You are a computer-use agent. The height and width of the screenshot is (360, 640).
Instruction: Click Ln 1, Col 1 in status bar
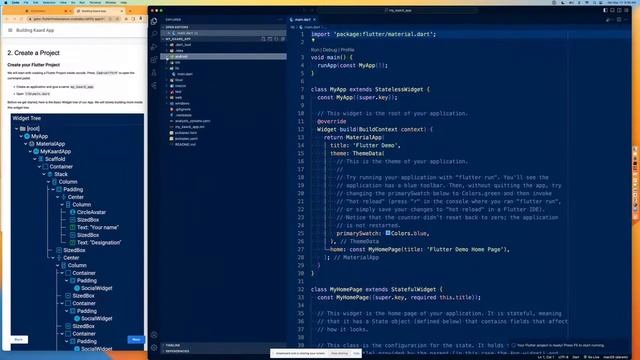[546, 358]
